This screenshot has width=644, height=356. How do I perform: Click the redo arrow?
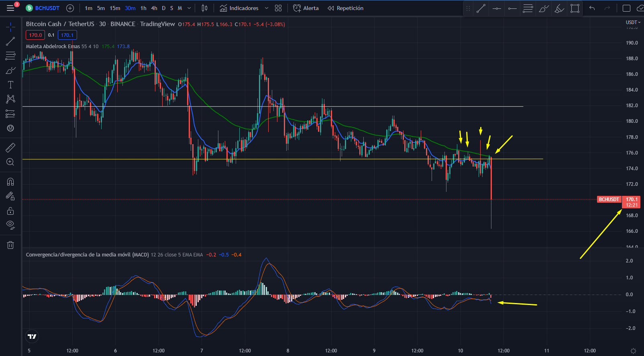tap(607, 8)
